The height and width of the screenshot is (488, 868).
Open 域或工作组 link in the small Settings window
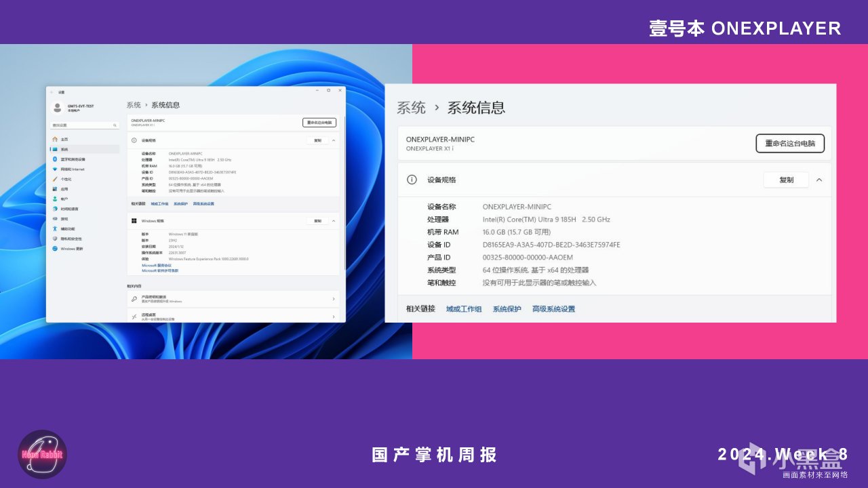[159, 203]
